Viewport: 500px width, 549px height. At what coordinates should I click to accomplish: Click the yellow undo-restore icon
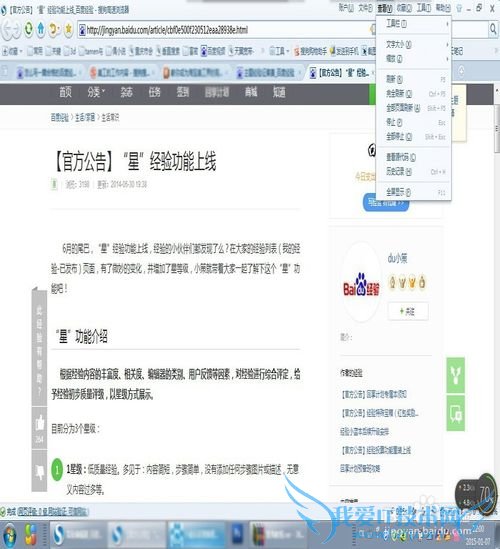54,29
